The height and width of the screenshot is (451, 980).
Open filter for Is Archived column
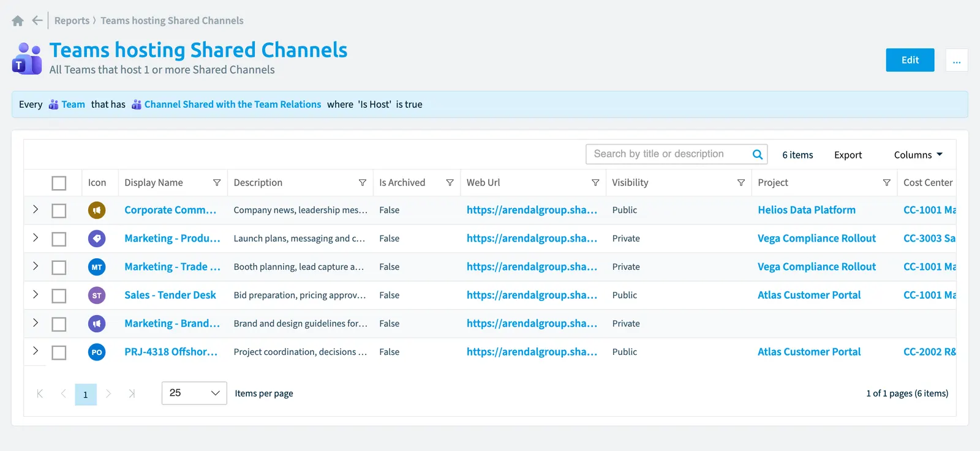(x=450, y=182)
